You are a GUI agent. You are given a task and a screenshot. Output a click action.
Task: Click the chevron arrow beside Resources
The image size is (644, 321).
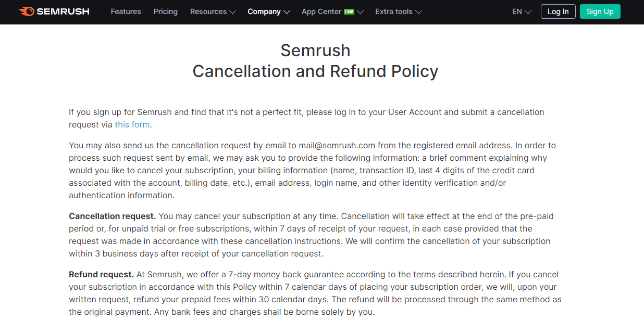pos(233,12)
